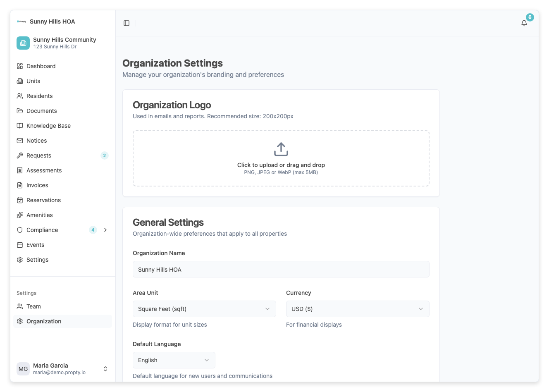Open the Invoices page
Image resolution: width=549 pixels, height=392 pixels.
tap(37, 185)
